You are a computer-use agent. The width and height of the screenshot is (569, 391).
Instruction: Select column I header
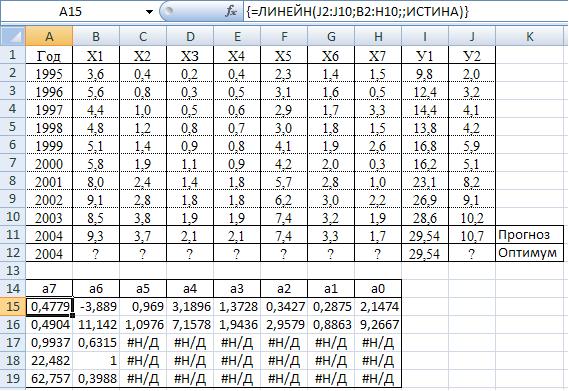(x=425, y=36)
